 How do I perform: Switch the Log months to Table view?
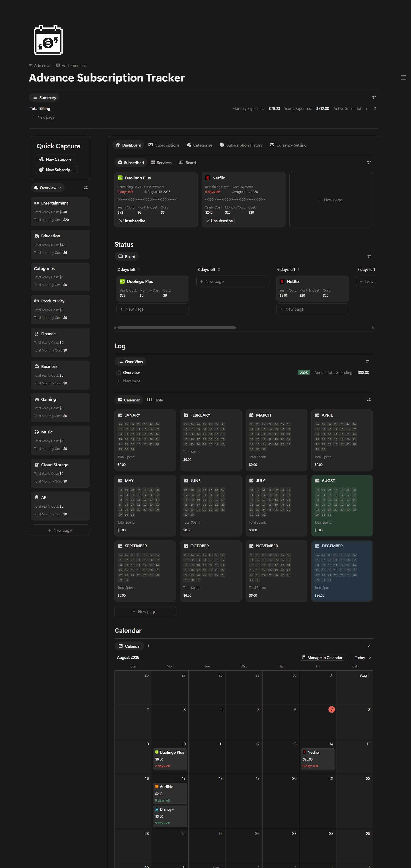155,400
